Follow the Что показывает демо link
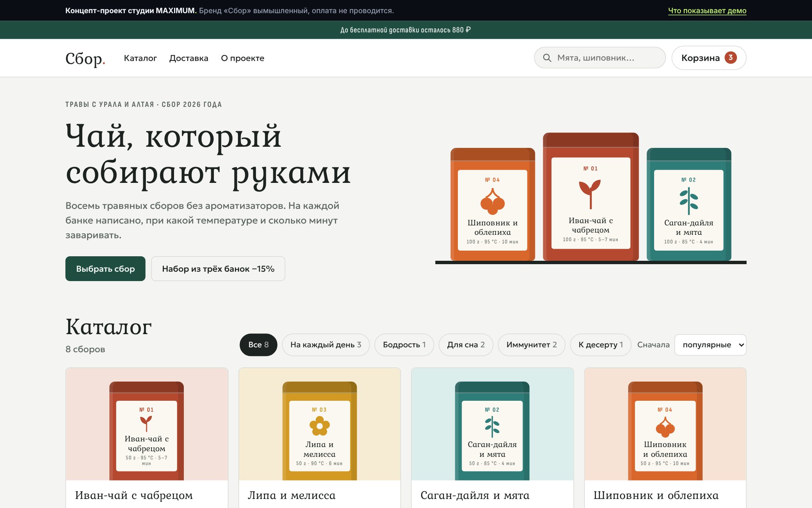 pyautogui.click(x=707, y=11)
